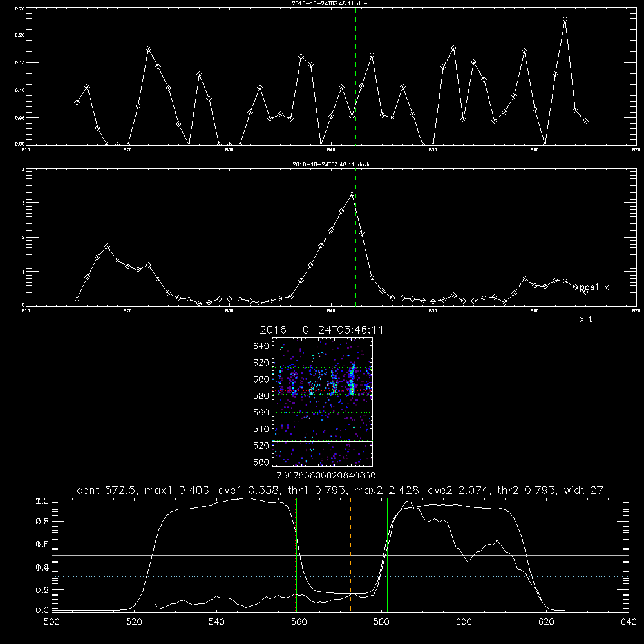Image resolution: width=644 pixels, height=644 pixels.
Task: Click the 'pos1 x' label in dusk plot
Action: 594,287
